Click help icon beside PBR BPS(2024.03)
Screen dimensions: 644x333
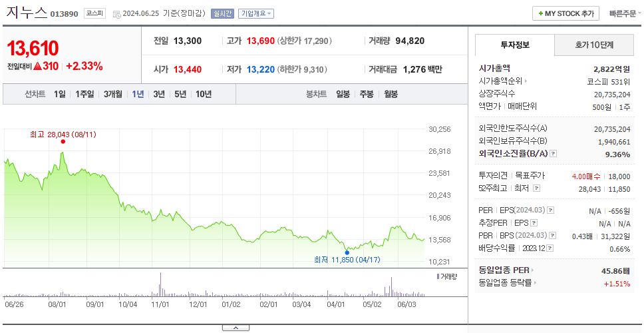553,236
